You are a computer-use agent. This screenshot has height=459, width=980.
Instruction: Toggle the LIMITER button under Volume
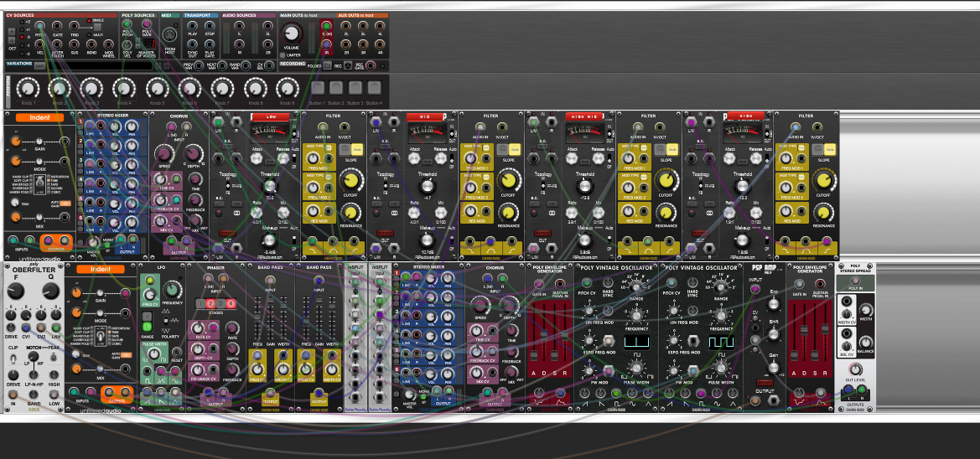pos(283,55)
